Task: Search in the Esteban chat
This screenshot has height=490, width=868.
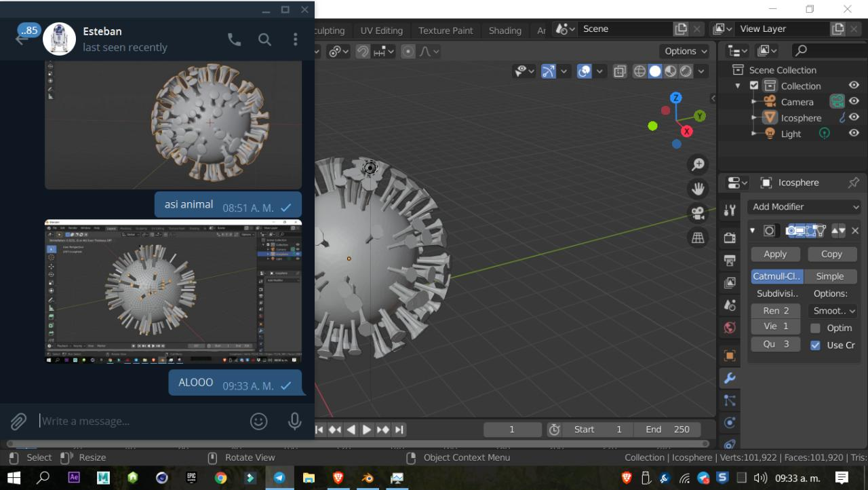Action: coord(264,39)
